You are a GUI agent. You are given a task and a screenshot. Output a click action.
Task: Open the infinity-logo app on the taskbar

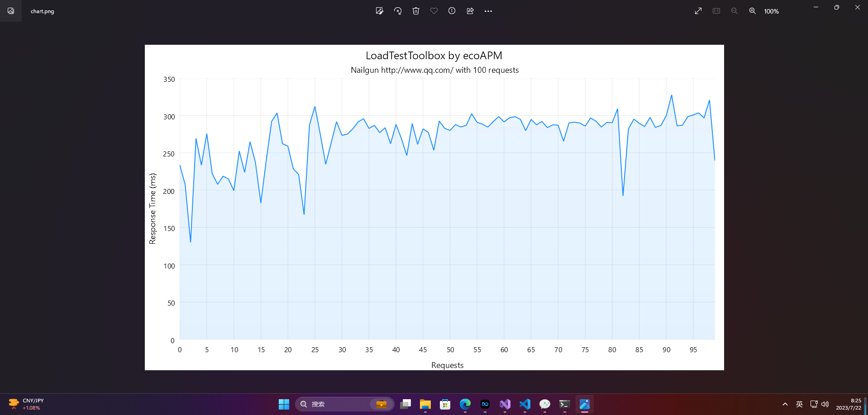click(x=485, y=404)
